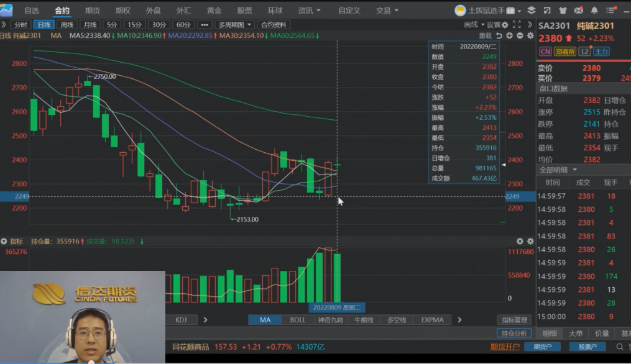Open the mail inbox envelope icon
The width and height of the screenshot is (631, 364).
[x=579, y=11]
